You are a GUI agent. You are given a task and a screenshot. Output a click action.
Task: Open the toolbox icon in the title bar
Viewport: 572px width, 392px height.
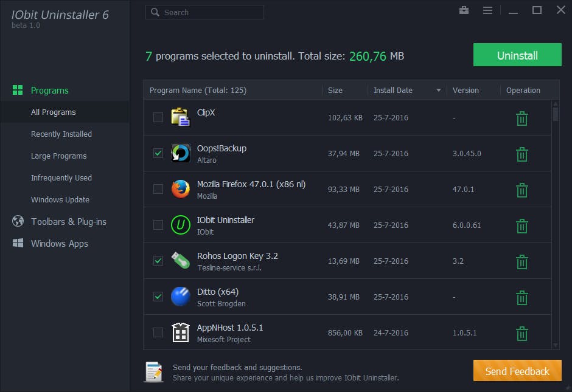(x=464, y=10)
